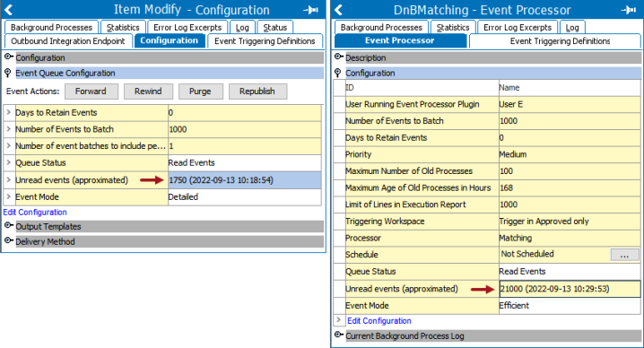Expand the Description section

coord(338,57)
